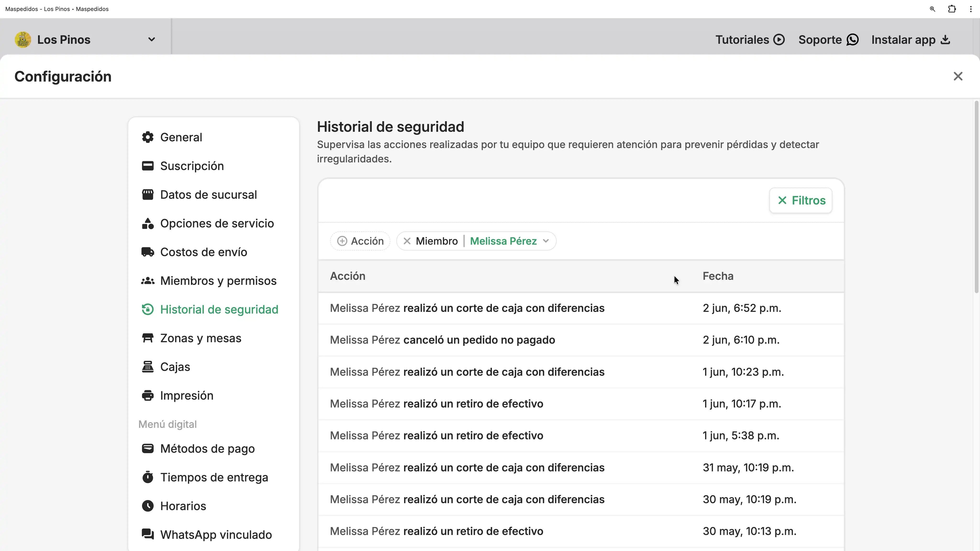
Task: Select the Horarios section
Action: coord(213,506)
